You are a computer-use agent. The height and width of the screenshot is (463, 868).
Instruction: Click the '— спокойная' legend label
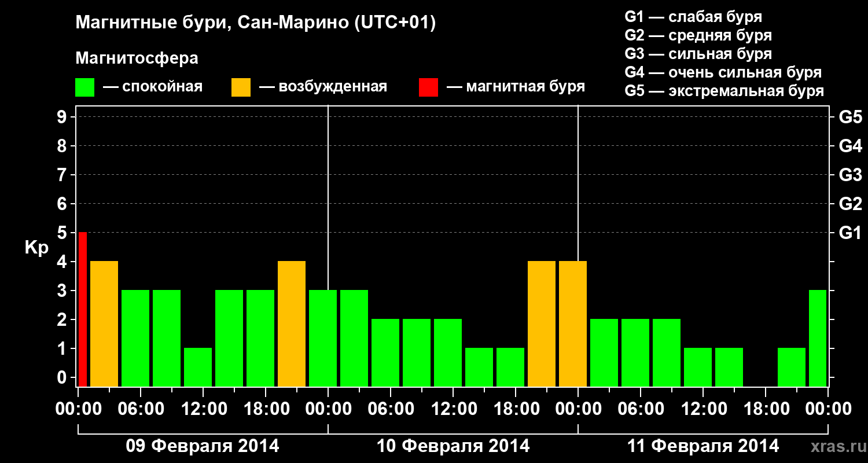(153, 87)
